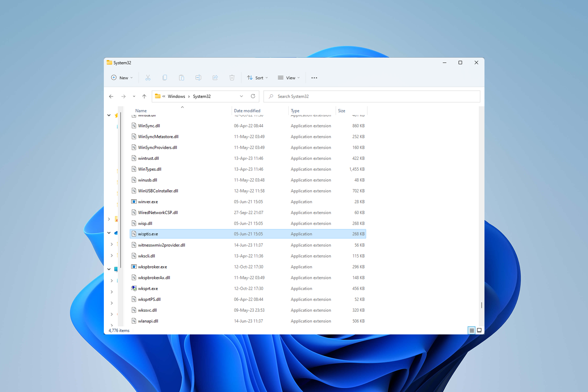Screen dimensions: 588x392
Task: Click the Cut scissors icon
Action: (148, 78)
